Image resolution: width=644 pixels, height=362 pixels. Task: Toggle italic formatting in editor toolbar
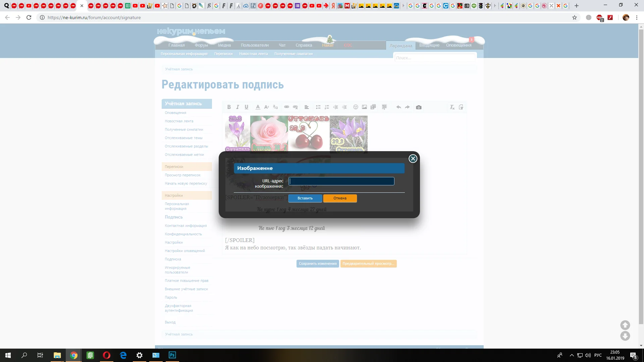coord(237,107)
